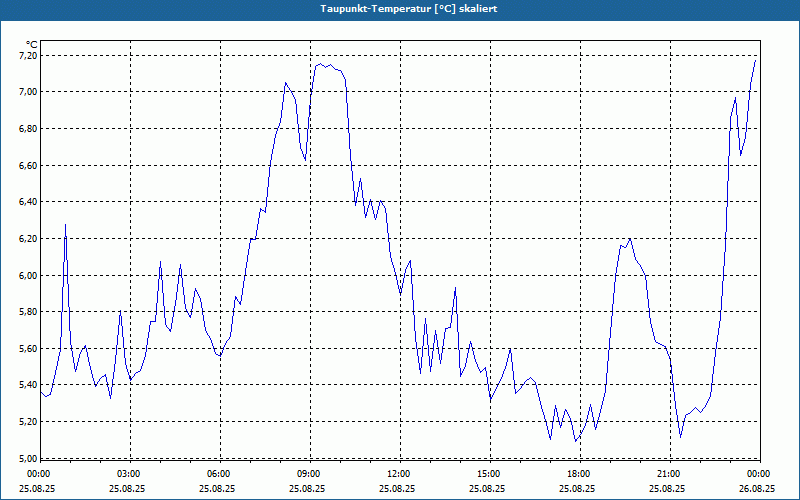800x500 pixels.
Task: Click the 26.08.25 date label
Action: pyautogui.click(x=757, y=489)
